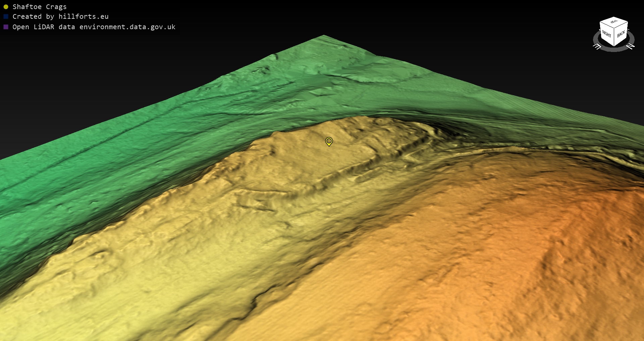Select the BACK face of the view cube
644x341 pixels.
[x=621, y=34]
